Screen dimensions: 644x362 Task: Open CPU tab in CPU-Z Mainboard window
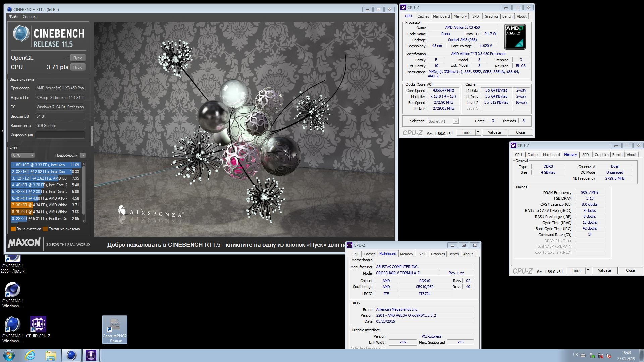(355, 254)
